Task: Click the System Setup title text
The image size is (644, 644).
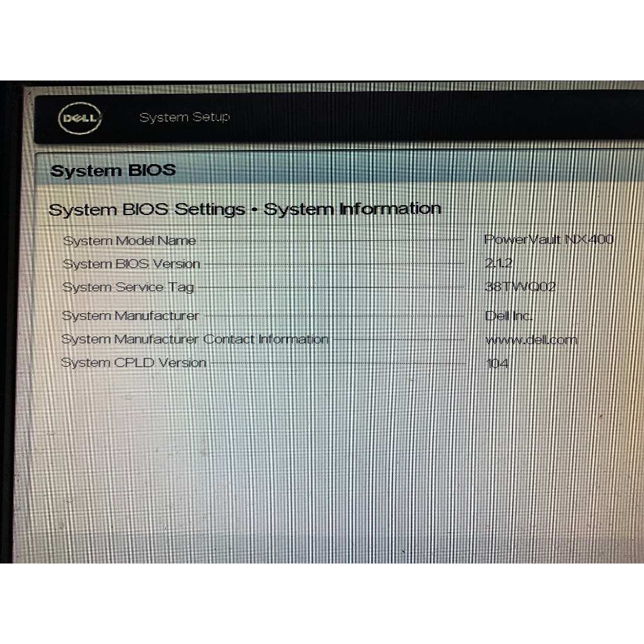Action: pos(184,118)
